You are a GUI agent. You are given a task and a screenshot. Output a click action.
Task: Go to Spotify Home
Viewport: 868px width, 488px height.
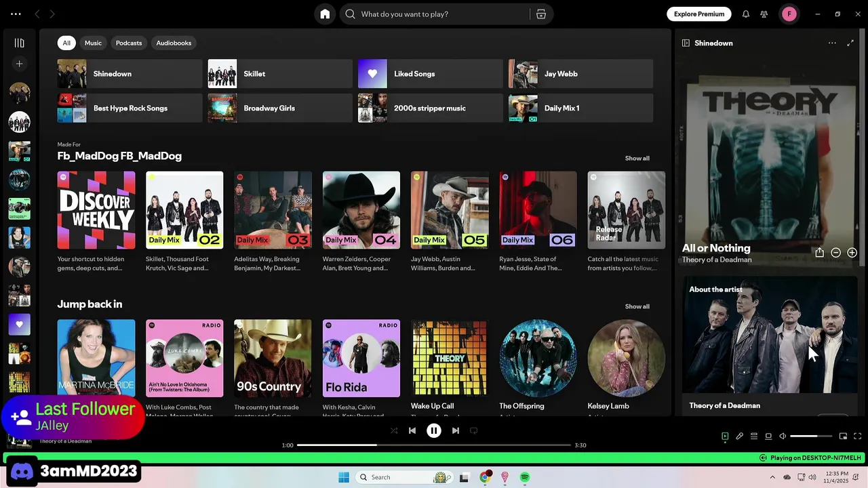(325, 14)
